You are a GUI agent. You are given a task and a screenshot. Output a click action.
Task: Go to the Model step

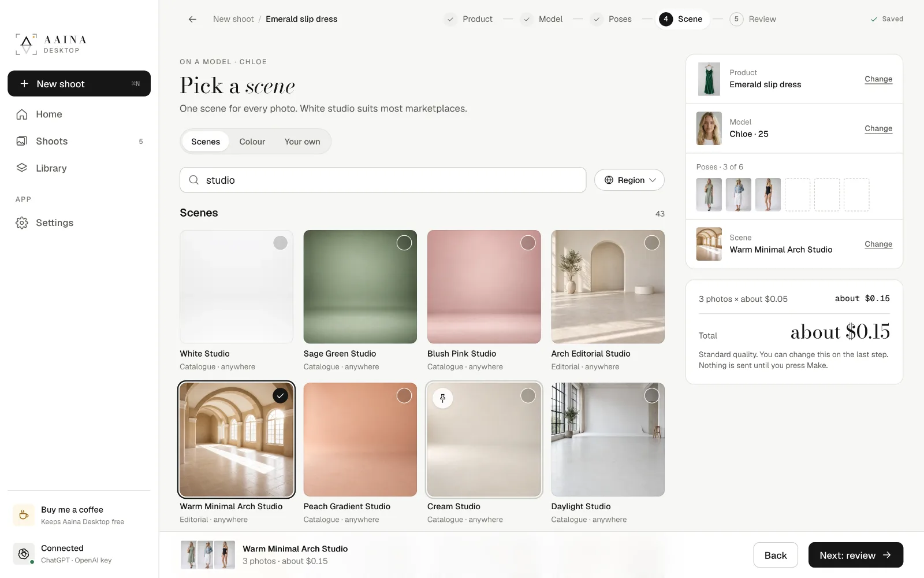[x=542, y=19]
